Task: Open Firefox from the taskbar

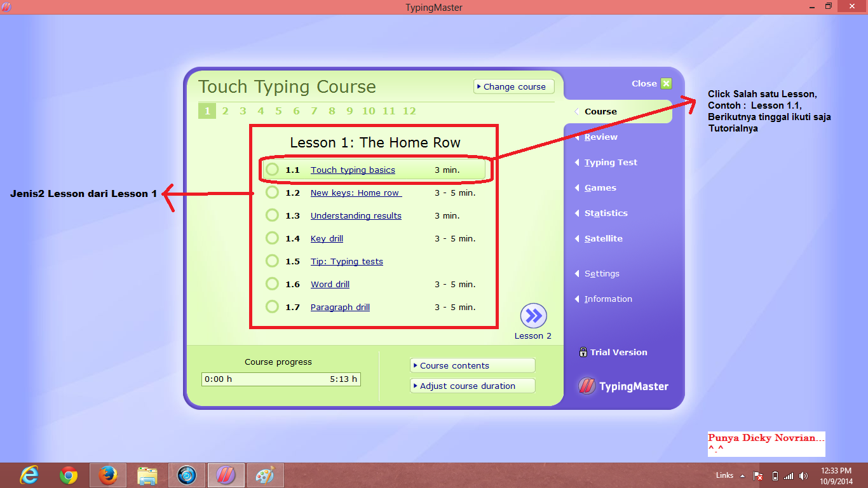Action: pos(108,475)
